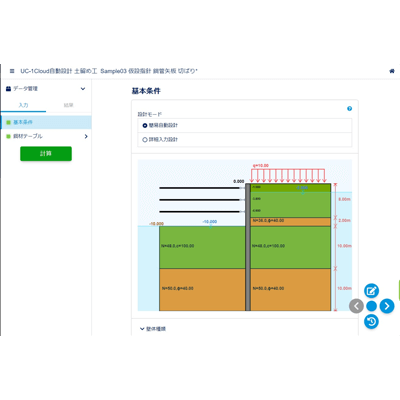The image size is (400, 400).
Task: Go to next page with blue arrow
Action: tap(387, 306)
